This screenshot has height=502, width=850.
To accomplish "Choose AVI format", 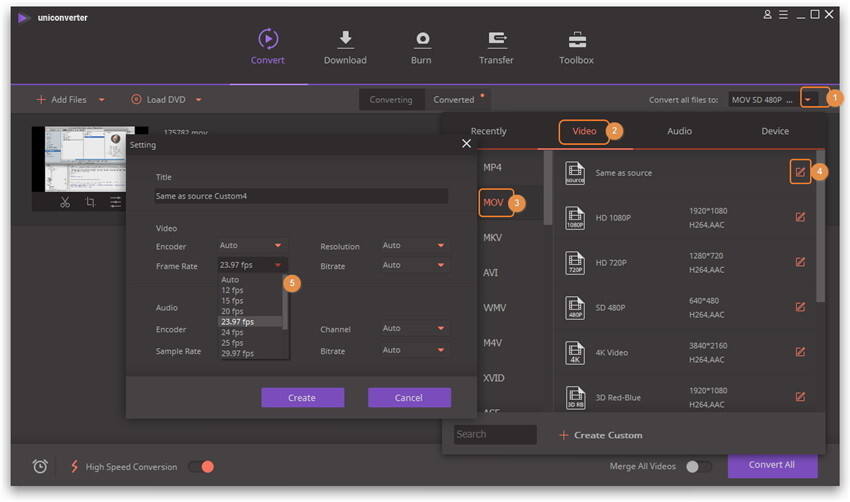I will (491, 273).
